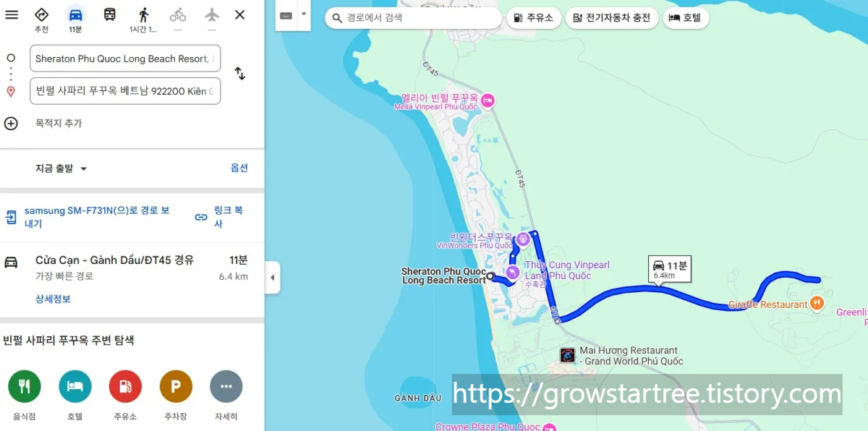Swap start and destination points

[x=240, y=74]
